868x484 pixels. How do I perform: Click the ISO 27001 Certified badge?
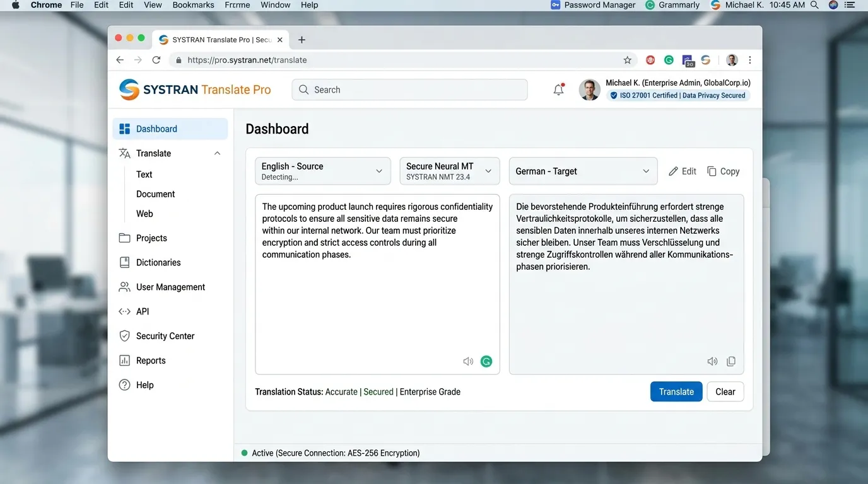coord(677,96)
